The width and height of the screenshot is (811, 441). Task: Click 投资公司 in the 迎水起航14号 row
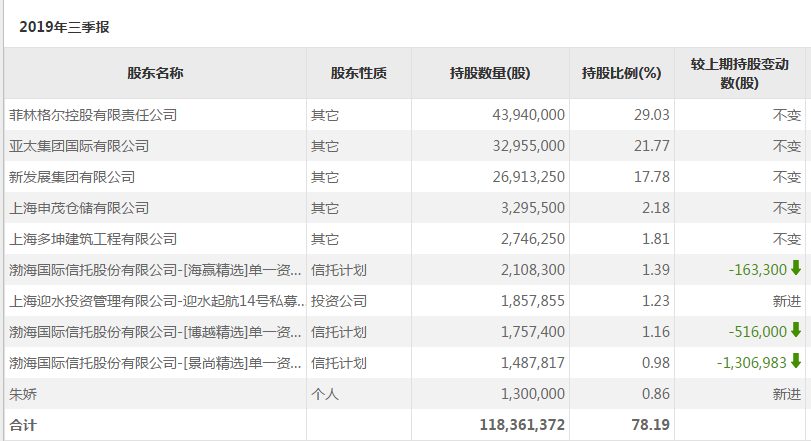339,301
